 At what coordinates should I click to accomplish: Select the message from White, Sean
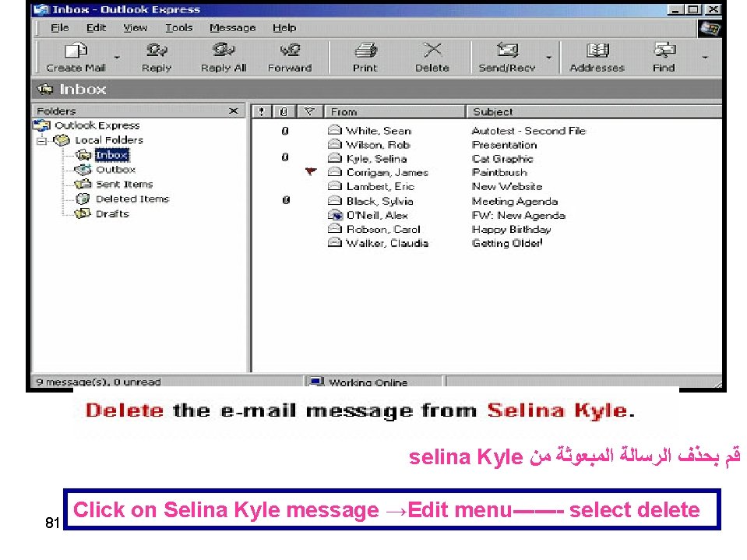click(x=379, y=131)
